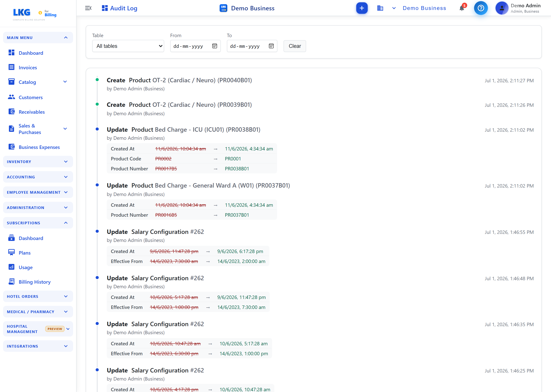Click the To date input field
The image size is (551, 392).
(252, 46)
